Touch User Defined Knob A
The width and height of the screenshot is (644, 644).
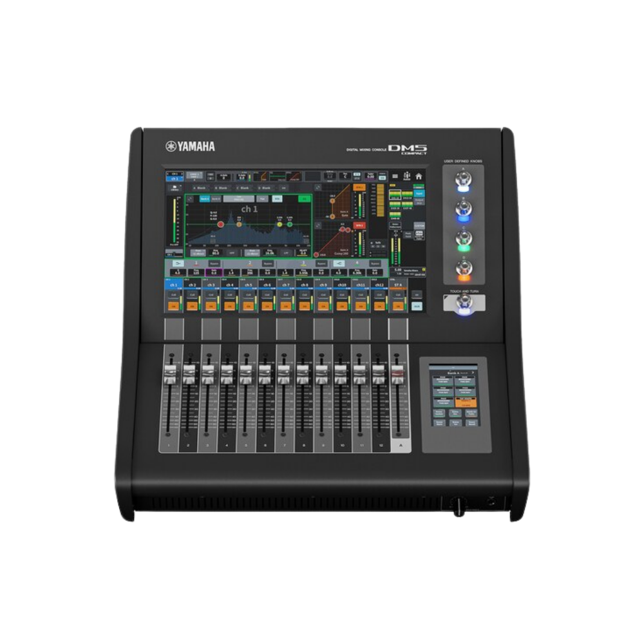tap(464, 181)
